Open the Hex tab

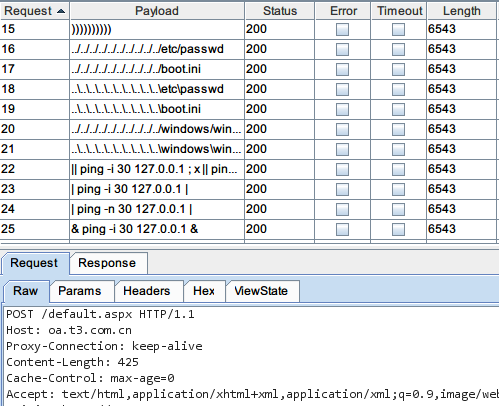coord(204,291)
